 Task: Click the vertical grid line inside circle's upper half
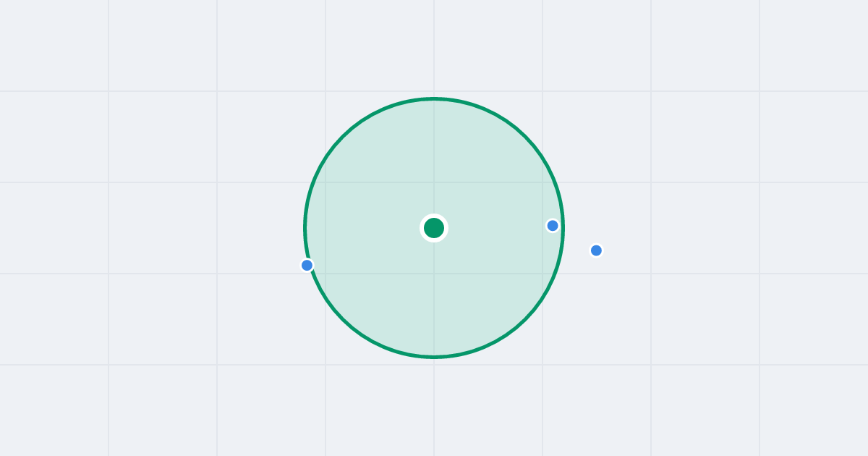[x=434, y=159]
